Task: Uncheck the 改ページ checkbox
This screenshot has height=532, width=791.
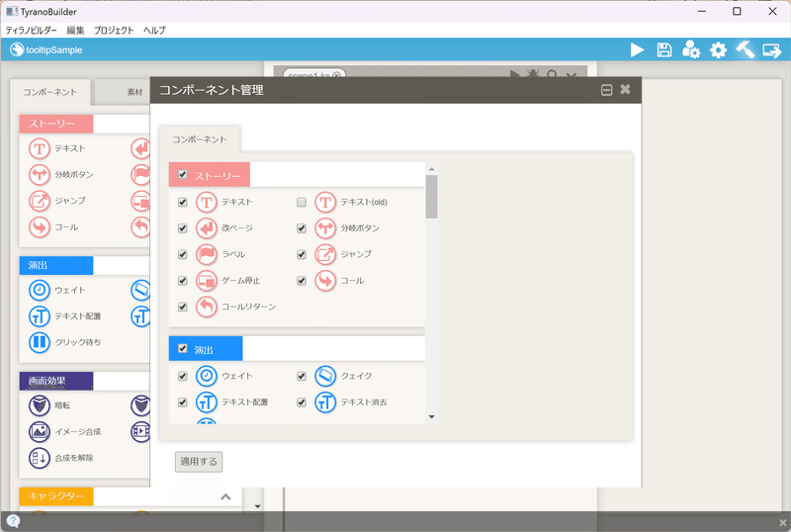Action: click(183, 228)
